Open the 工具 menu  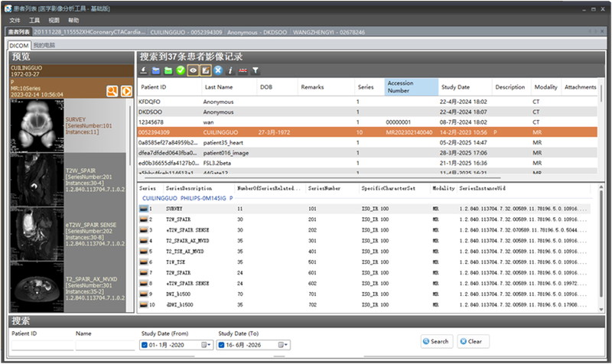pyautogui.click(x=34, y=21)
